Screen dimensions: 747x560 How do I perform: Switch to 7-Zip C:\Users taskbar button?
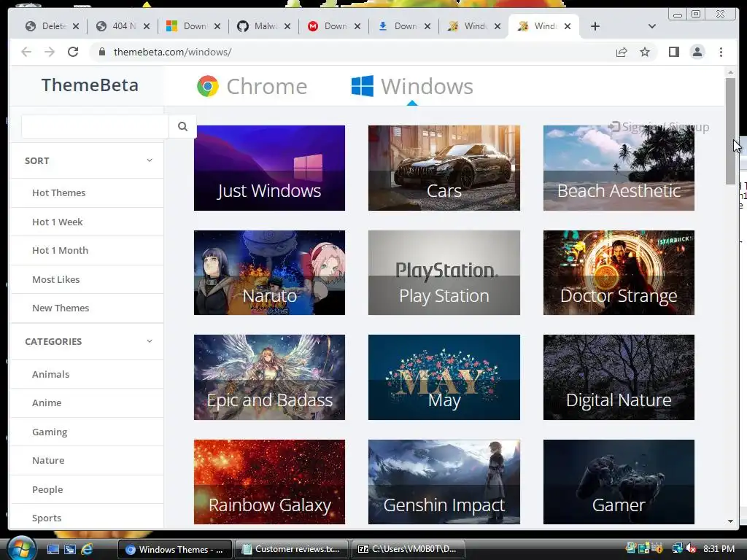coord(407,549)
